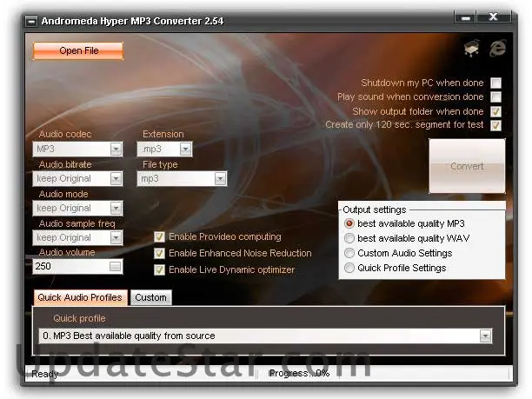
Task: Expand the Audio mode dropdown
Action: [116, 208]
